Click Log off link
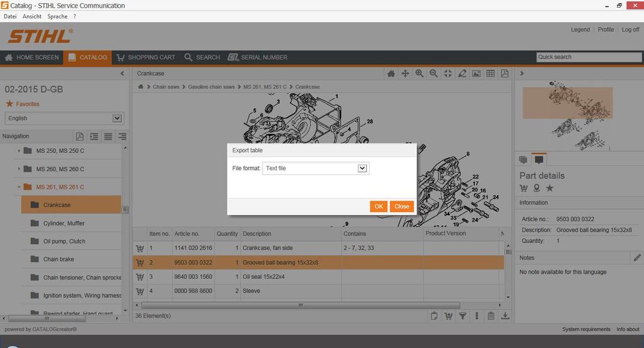Screen dimensions: 644x348 630,30
